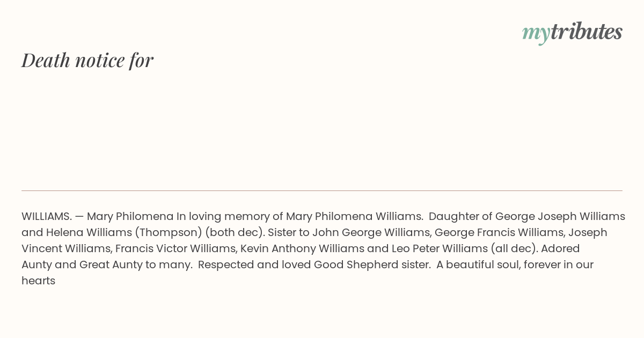644x338 pixels.
Task: Click the text "(both dec)"
Action: [235, 233]
